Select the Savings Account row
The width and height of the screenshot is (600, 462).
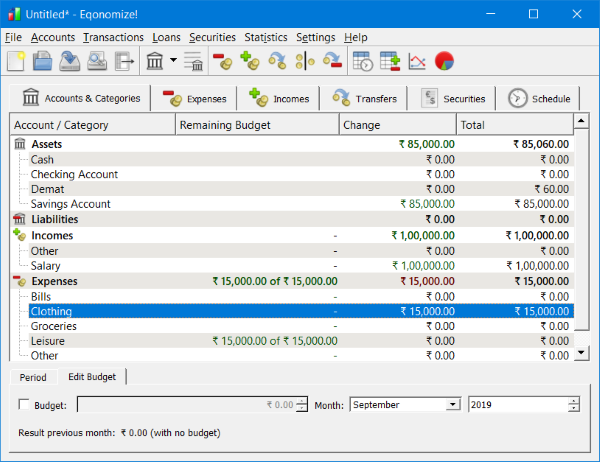pyautogui.click(x=70, y=204)
